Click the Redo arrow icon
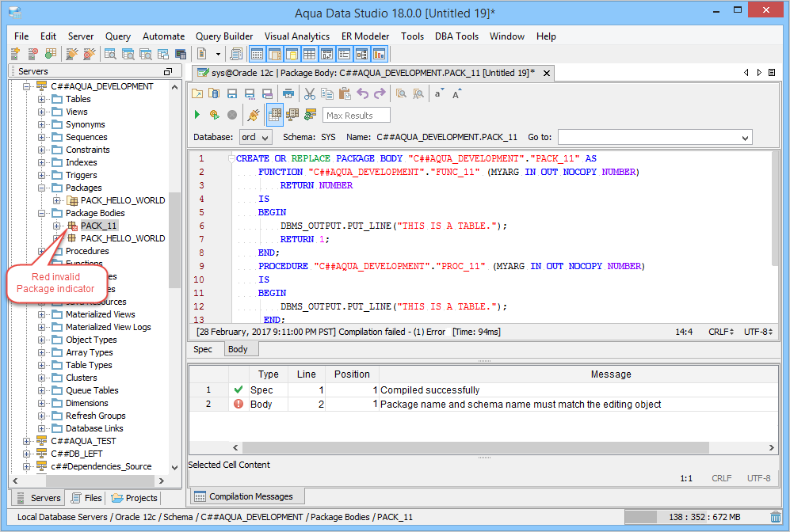Image resolution: width=790 pixels, height=532 pixels. (380, 93)
